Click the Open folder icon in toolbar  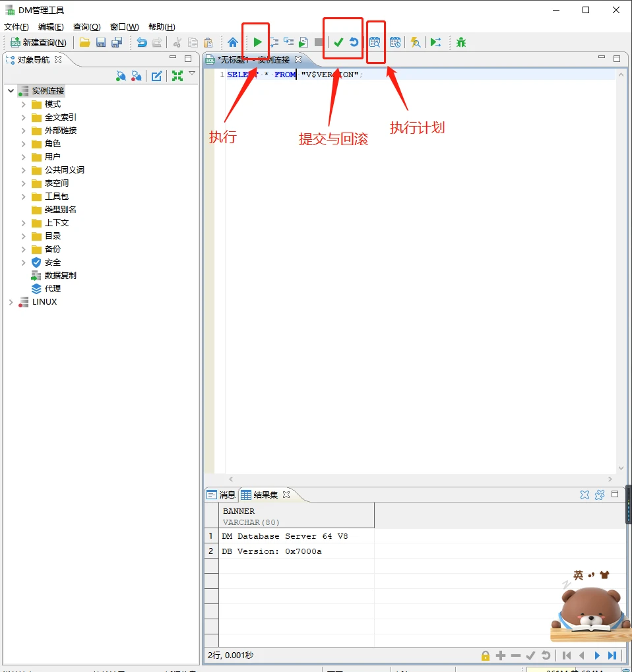click(x=84, y=42)
